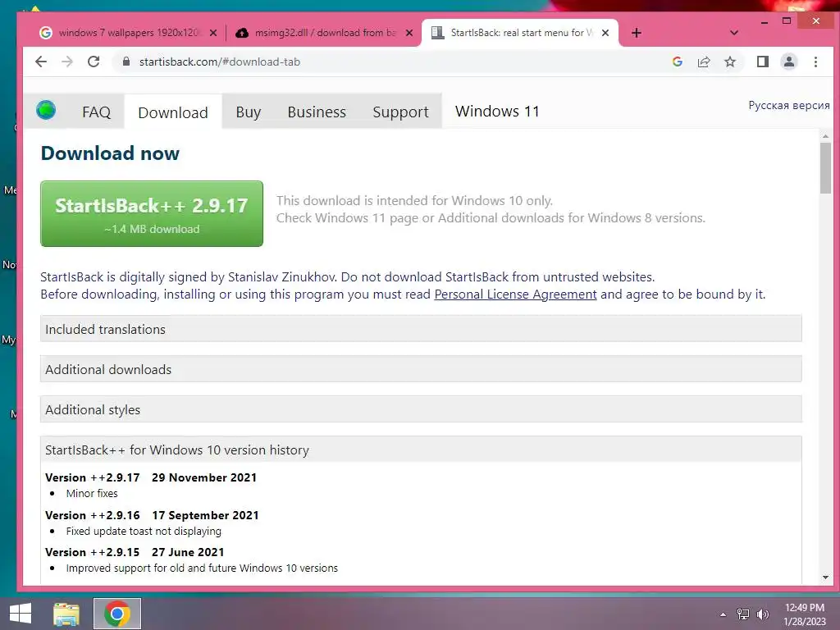Close the windows 7 wallpapers tab

[212, 33]
